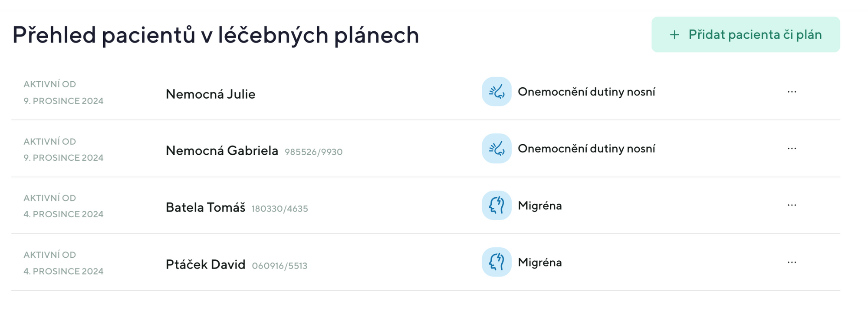Open three-dot menu for Nemocná Julie

point(792,92)
